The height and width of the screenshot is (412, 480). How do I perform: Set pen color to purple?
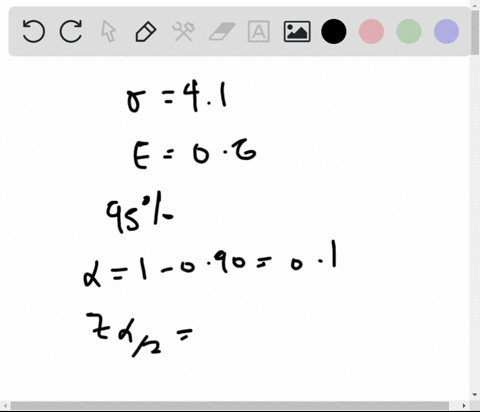tap(447, 31)
